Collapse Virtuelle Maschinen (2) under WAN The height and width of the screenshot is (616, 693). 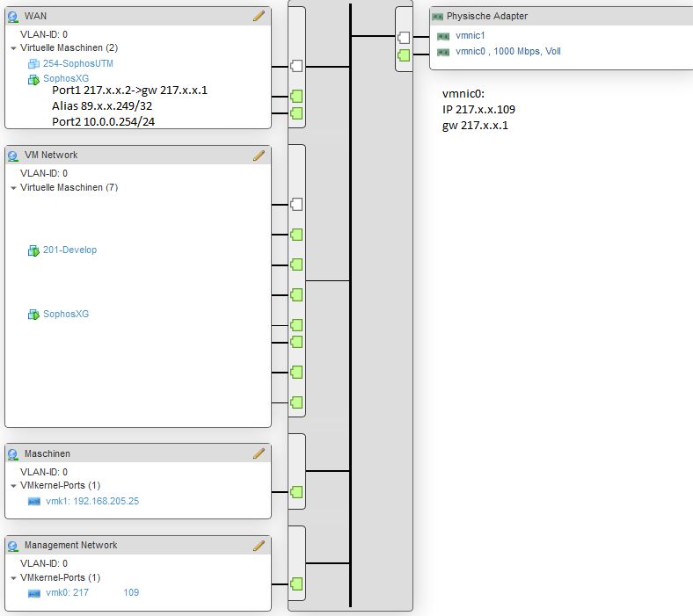13,48
